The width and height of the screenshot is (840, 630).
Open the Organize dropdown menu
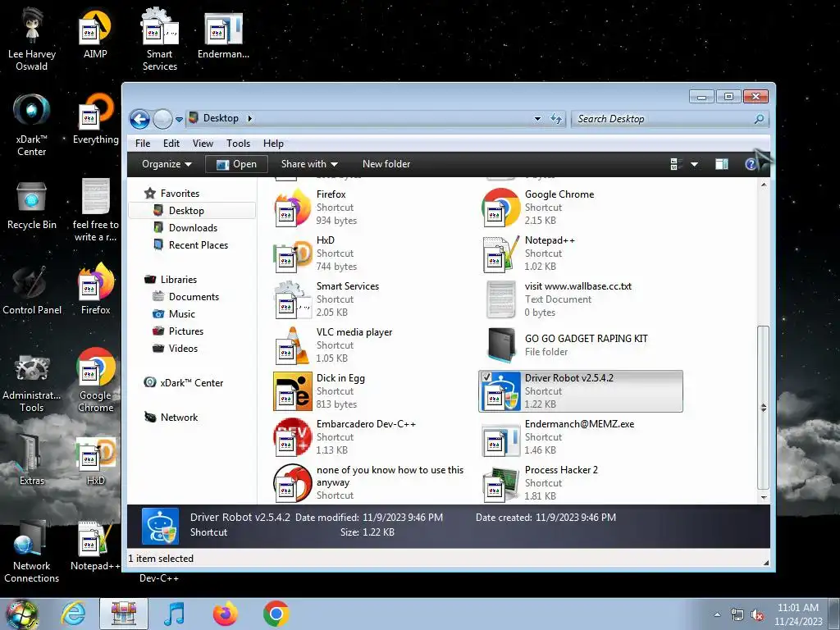(167, 164)
